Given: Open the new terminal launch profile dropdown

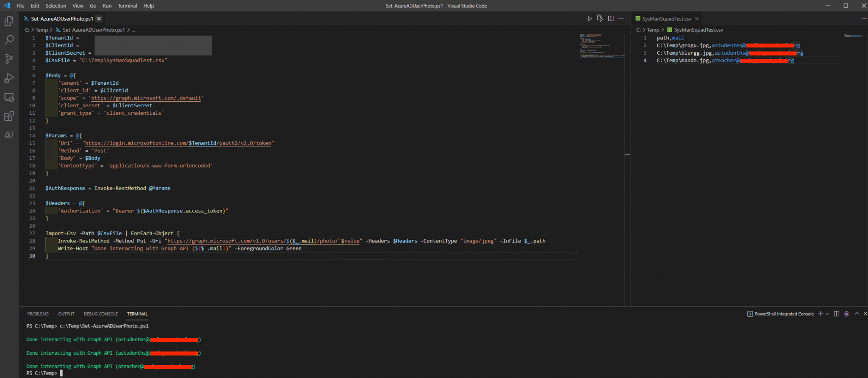Looking at the screenshot, I should click(x=827, y=314).
